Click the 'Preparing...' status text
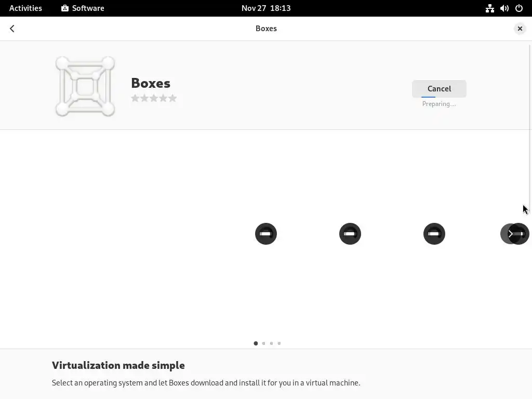Viewport: 532px width, 399px height. (x=439, y=104)
